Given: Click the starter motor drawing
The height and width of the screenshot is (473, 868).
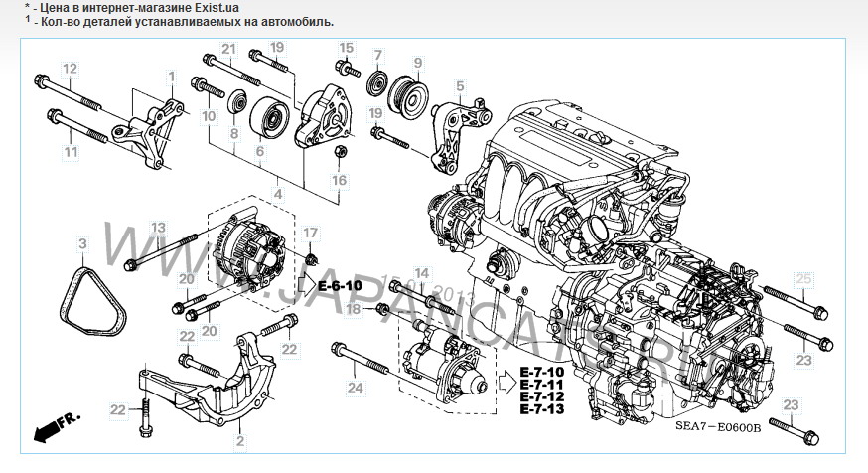Looking at the screenshot, I should tap(445, 363).
